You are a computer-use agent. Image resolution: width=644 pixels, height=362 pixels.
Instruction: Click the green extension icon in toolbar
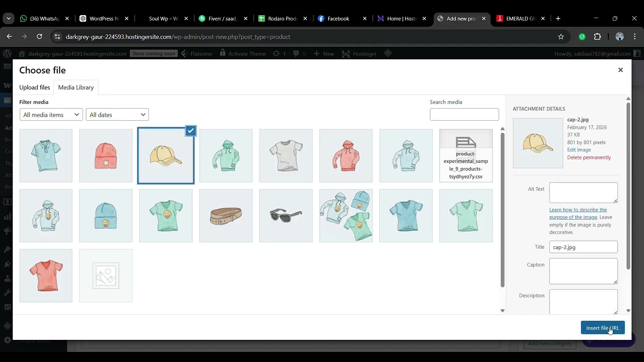coord(582,37)
